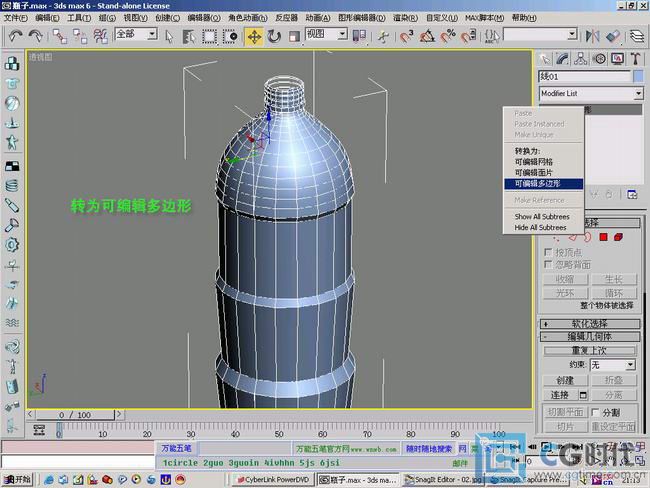Image resolution: width=650 pixels, height=488 pixels.
Task: Open the 帮助(H) menu
Action: (524, 18)
